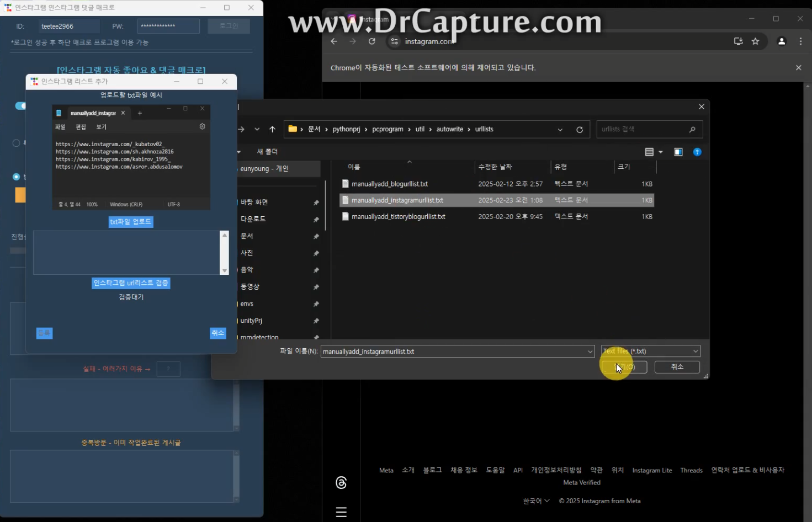The height and width of the screenshot is (522, 812).
Task: Toggle the preview pane icon
Action: (678, 152)
